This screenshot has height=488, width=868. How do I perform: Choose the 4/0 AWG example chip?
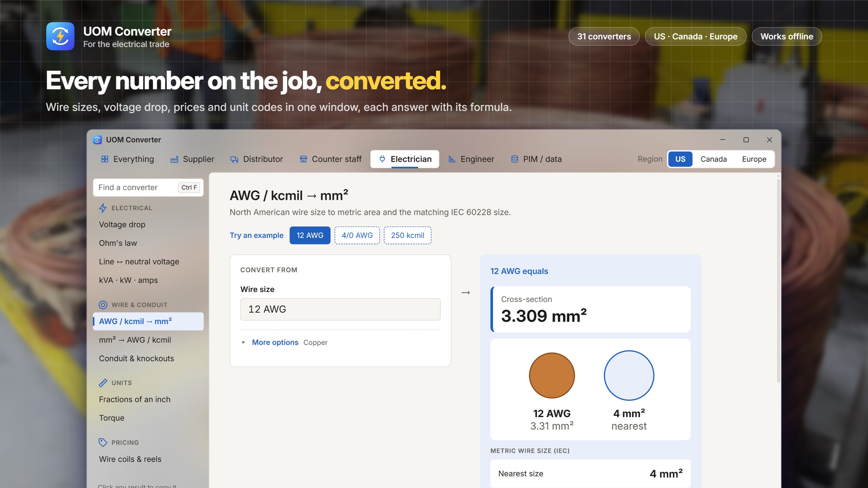tap(357, 235)
